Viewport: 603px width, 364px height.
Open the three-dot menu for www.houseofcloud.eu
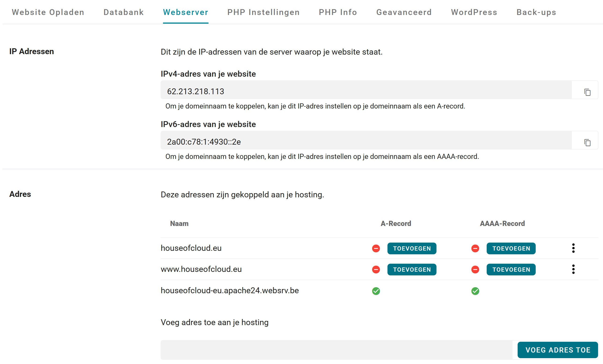pos(573,269)
